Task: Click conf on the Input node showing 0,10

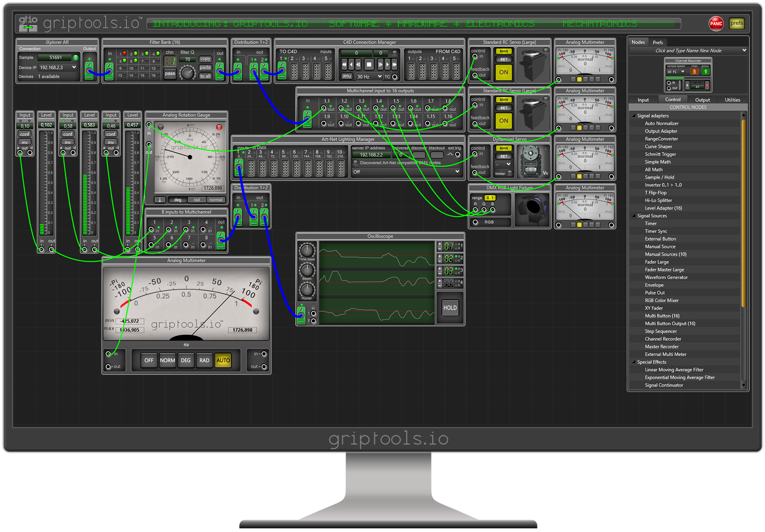Action: tap(24, 134)
